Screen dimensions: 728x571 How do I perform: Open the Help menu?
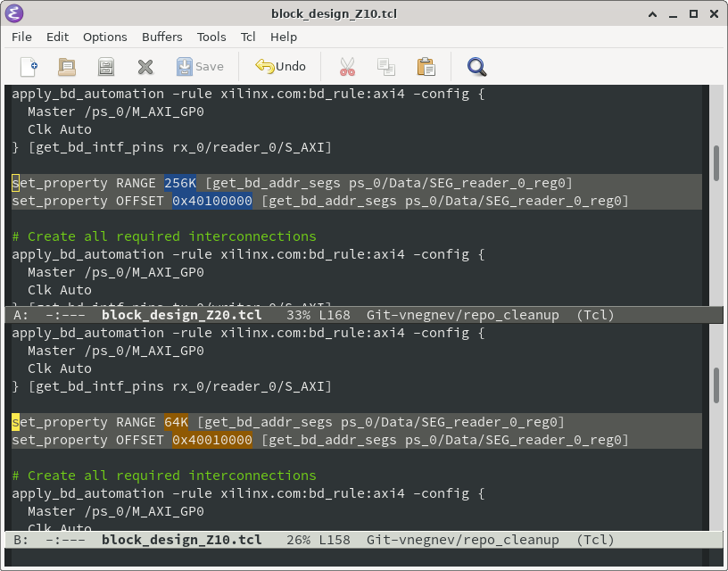(x=284, y=37)
